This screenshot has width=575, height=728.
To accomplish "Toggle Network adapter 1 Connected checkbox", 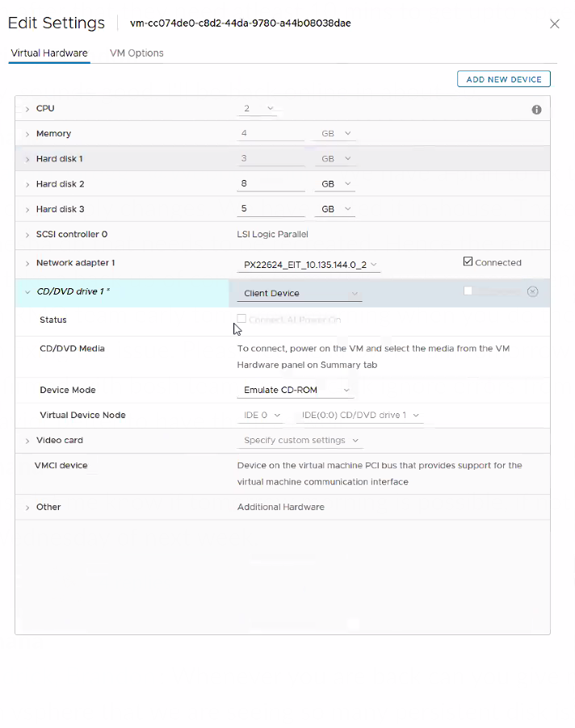I will (468, 261).
